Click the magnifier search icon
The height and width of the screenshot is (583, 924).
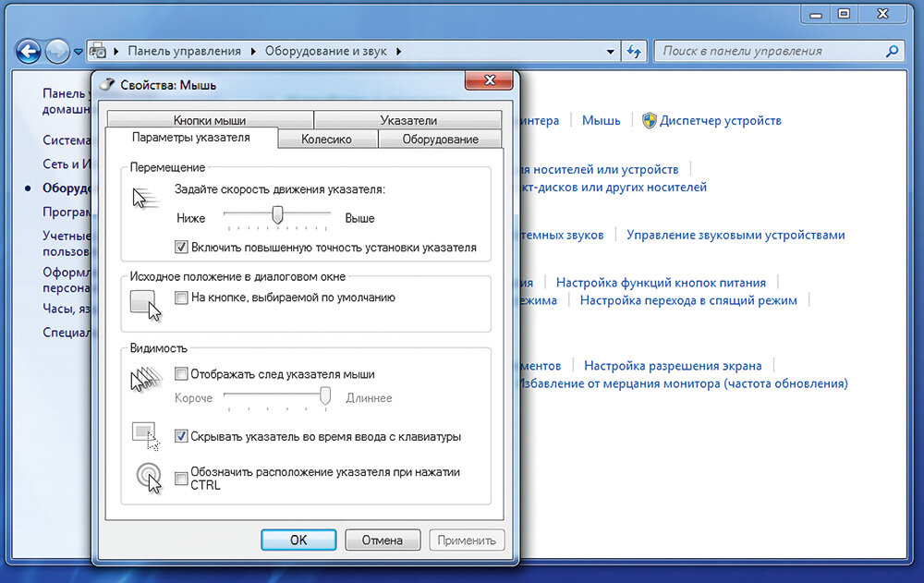point(893,52)
